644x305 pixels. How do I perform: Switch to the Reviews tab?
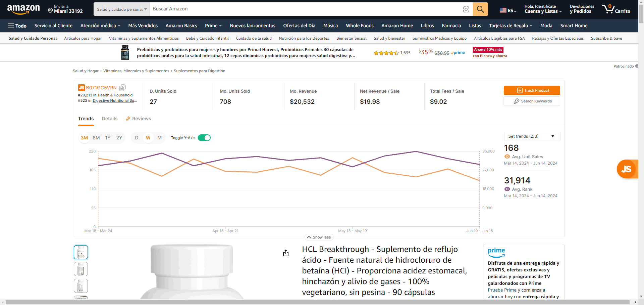(138, 119)
